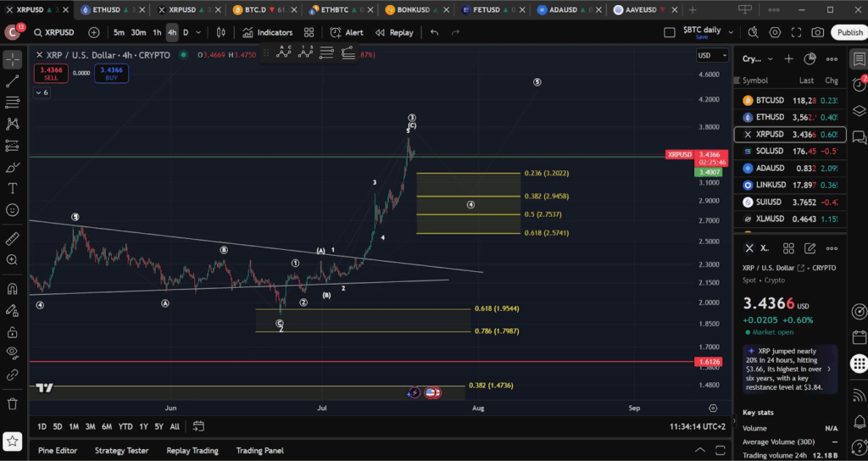Expand the $BTC daily layout dropdown
Screen dimensions: 868x461
coord(731,33)
